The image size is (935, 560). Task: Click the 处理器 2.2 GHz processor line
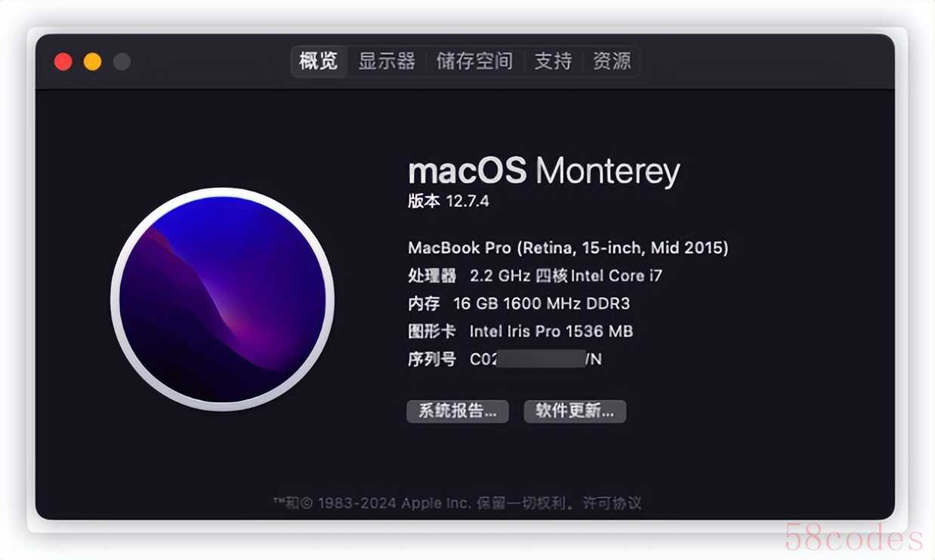click(535, 275)
